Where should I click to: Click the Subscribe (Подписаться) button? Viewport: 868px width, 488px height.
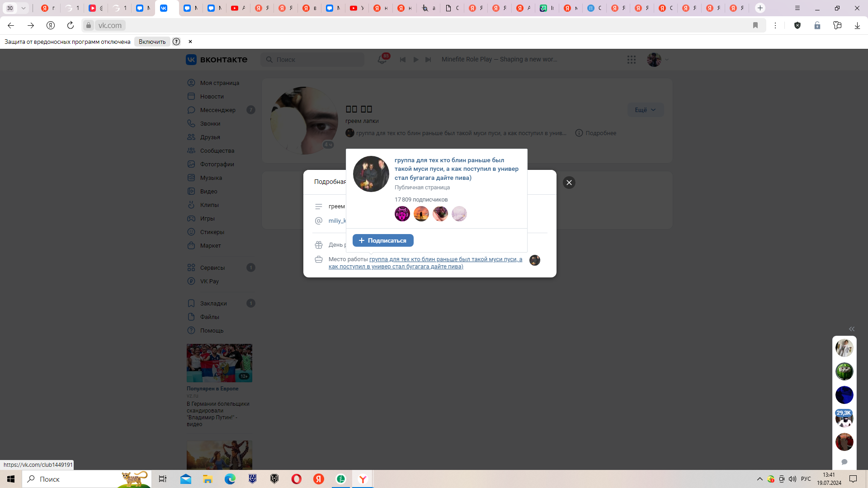coord(383,240)
